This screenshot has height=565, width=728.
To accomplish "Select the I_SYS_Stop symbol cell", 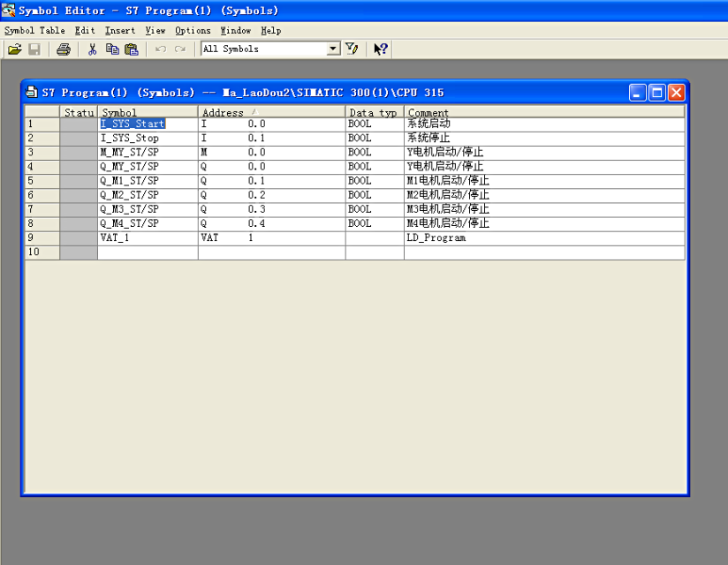I will (148, 139).
